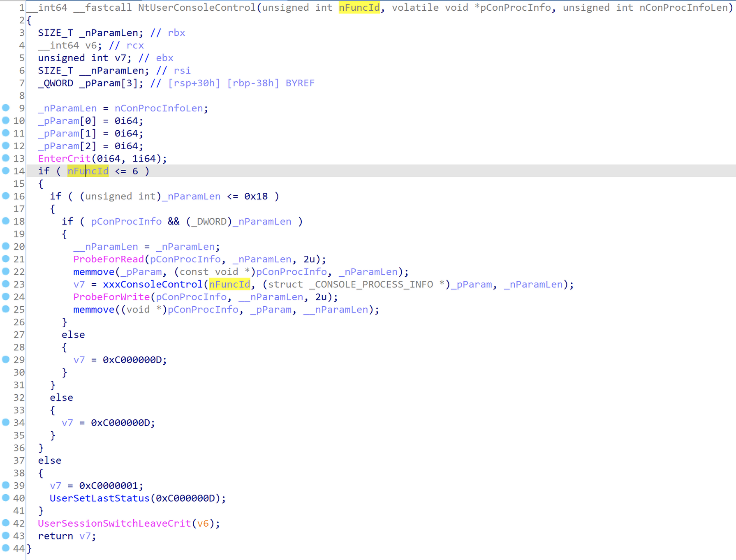
Task: Toggle breakpoint dot on line 42
Action: 6,523
